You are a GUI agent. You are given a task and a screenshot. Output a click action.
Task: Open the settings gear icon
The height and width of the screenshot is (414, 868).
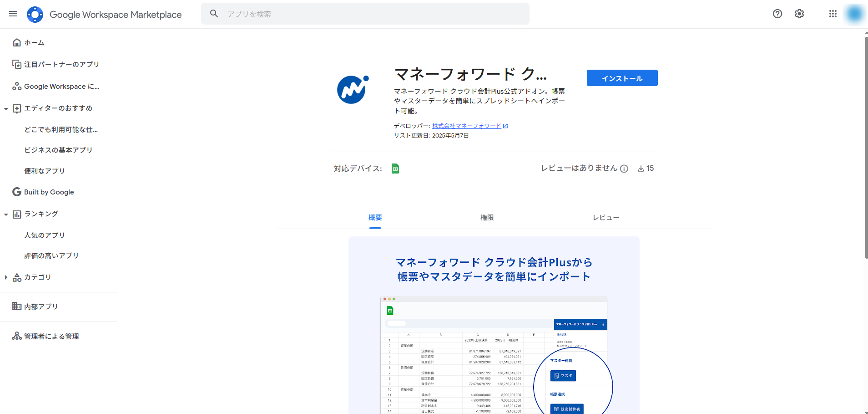point(799,14)
